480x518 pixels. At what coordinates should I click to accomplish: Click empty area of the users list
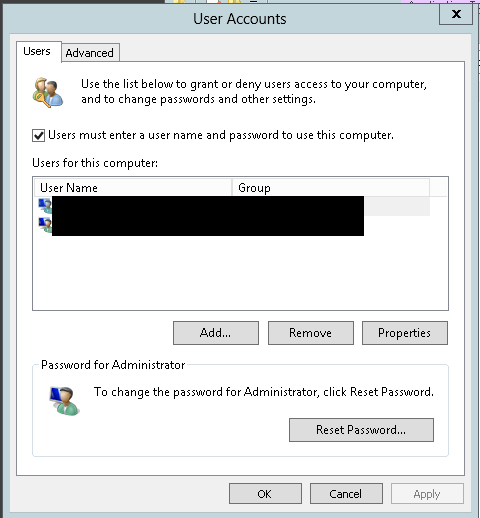coord(240,273)
